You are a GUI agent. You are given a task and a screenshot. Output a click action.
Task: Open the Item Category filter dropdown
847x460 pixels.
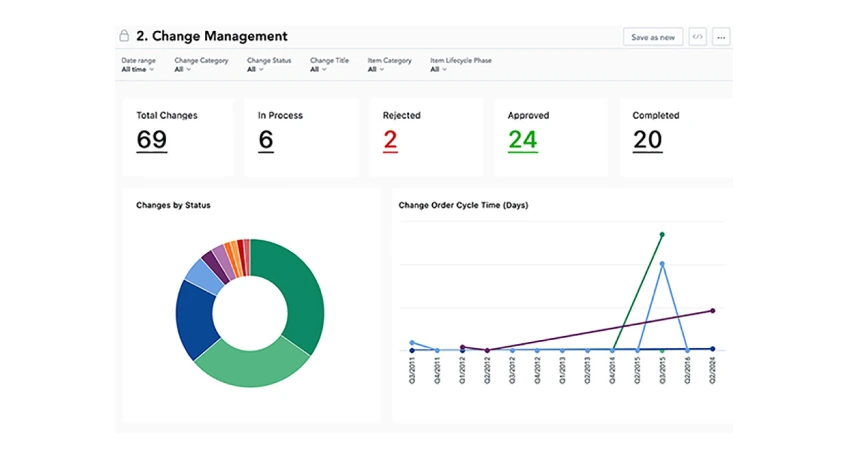[x=389, y=65]
